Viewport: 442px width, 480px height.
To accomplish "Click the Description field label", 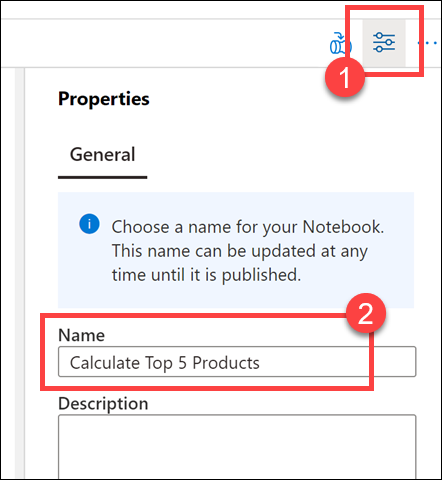I will tap(103, 404).
